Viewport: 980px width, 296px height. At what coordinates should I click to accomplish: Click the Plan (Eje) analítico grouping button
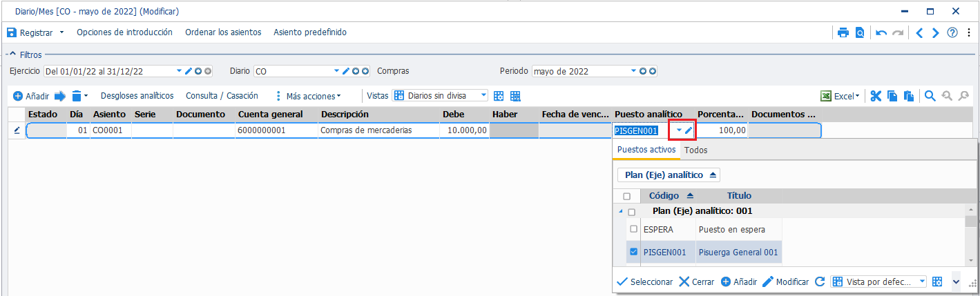tap(669, 175)
